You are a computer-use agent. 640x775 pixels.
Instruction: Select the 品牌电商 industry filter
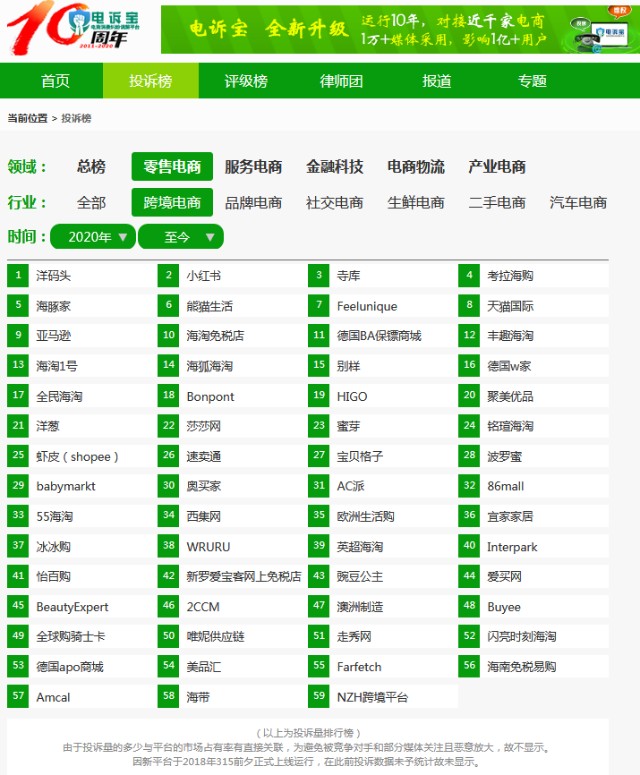[x=254, y=203]
